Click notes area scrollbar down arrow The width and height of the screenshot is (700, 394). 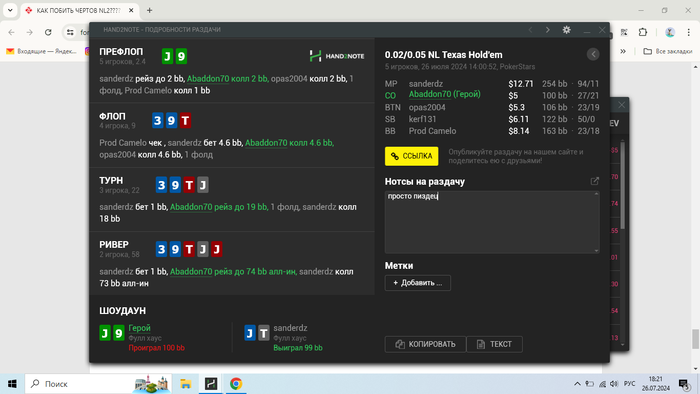(x=596, y=250)
